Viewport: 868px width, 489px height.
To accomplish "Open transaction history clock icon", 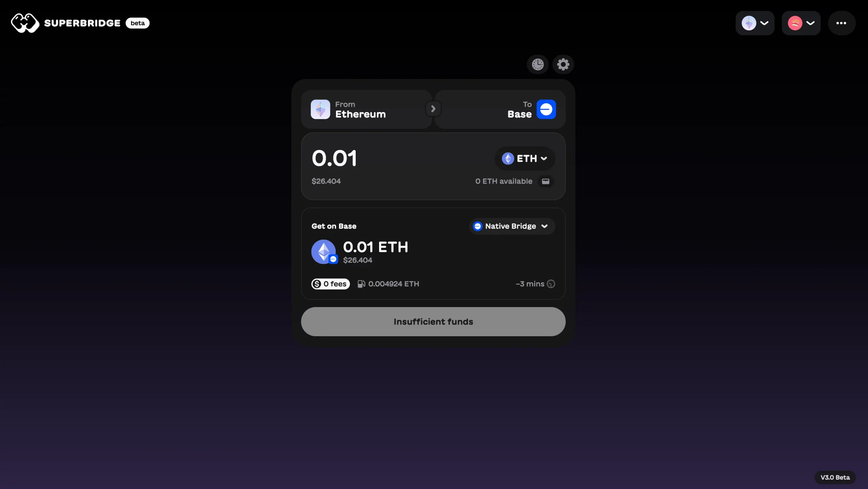I will 538,64.
